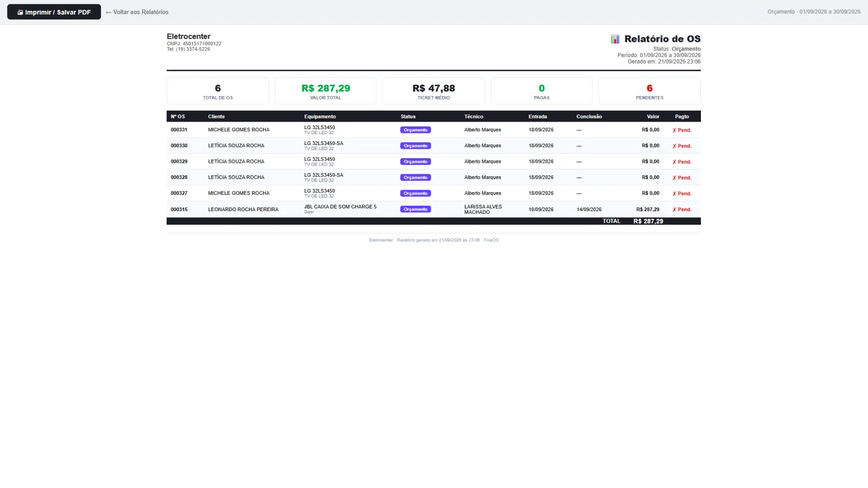Click LG 32LS3450-SA equipment in row 000328

click(323, 175)
